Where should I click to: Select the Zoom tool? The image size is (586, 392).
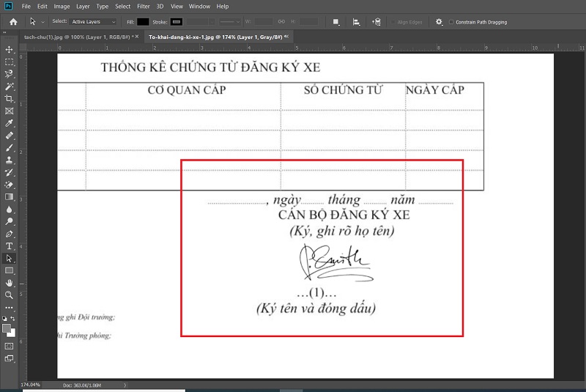[9, 295]
